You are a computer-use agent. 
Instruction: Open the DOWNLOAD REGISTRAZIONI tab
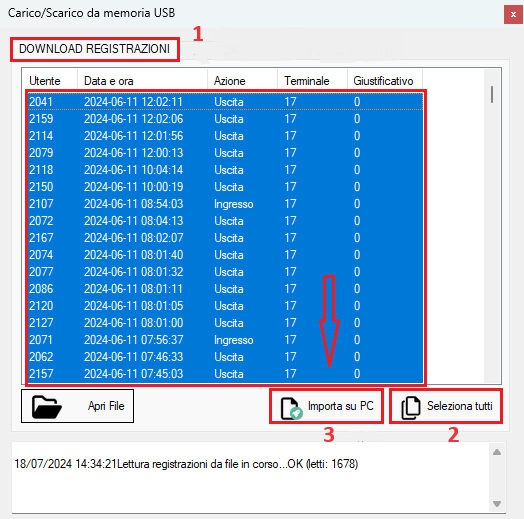[95, 49]
